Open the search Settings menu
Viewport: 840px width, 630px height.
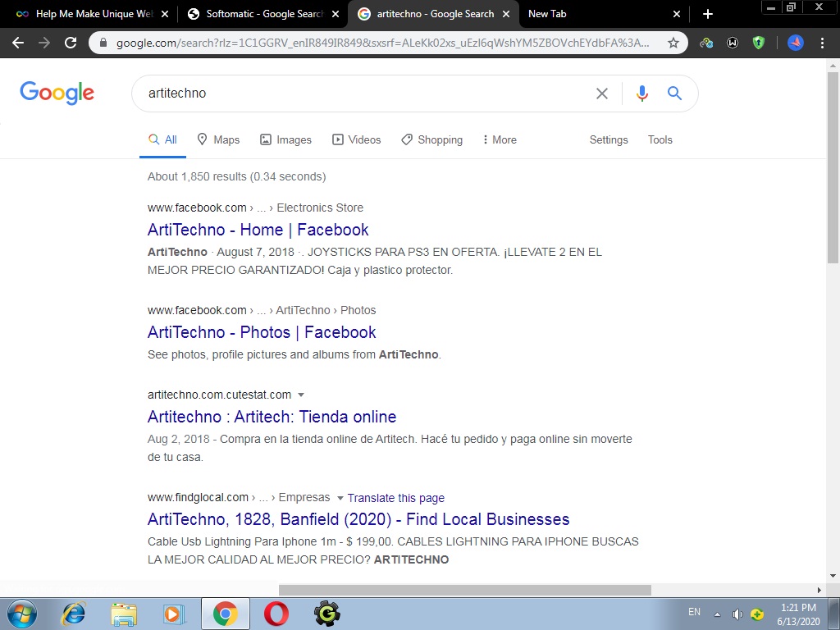click(x=609, y=139)
